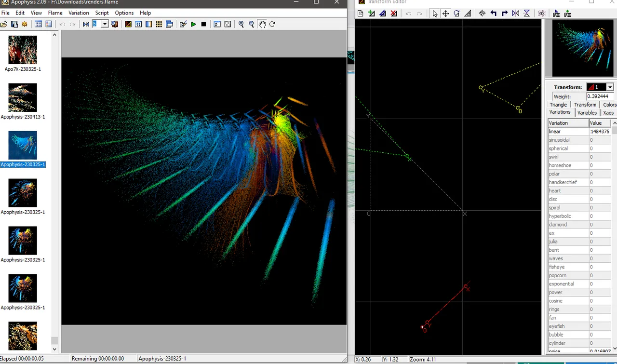This screenshot has width=617, height=364.
Task: Activate select mode arrow in Transform Editor
Action: [435, 13]
